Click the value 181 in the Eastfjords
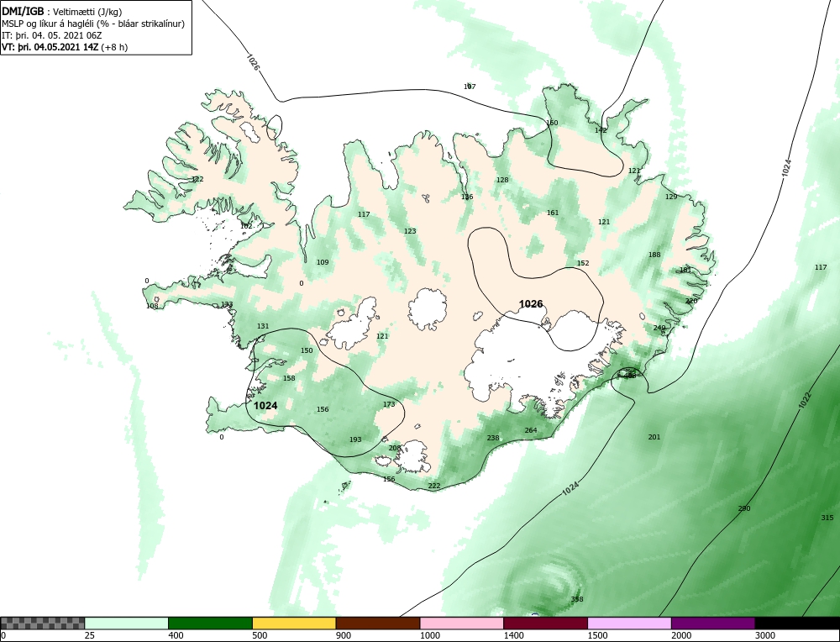The image size is (840, 642). coord(685,270)
